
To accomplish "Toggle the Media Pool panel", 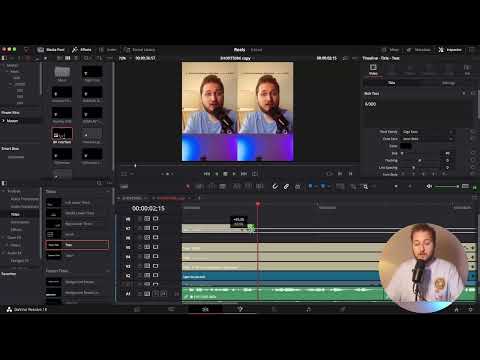I will (51, 50).
